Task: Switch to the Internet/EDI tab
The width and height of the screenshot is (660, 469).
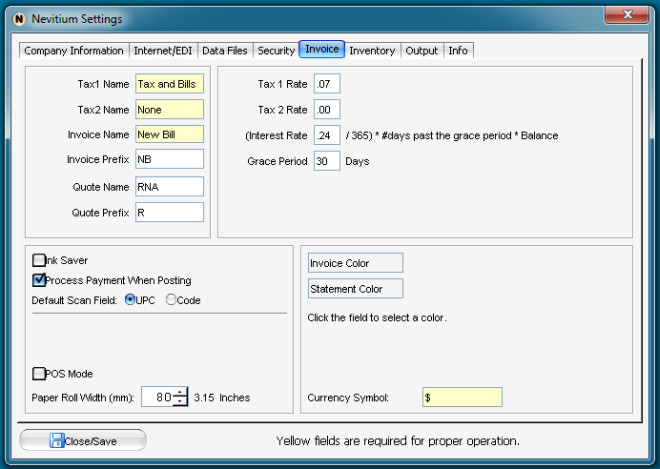Action: (x=163, y=51)
